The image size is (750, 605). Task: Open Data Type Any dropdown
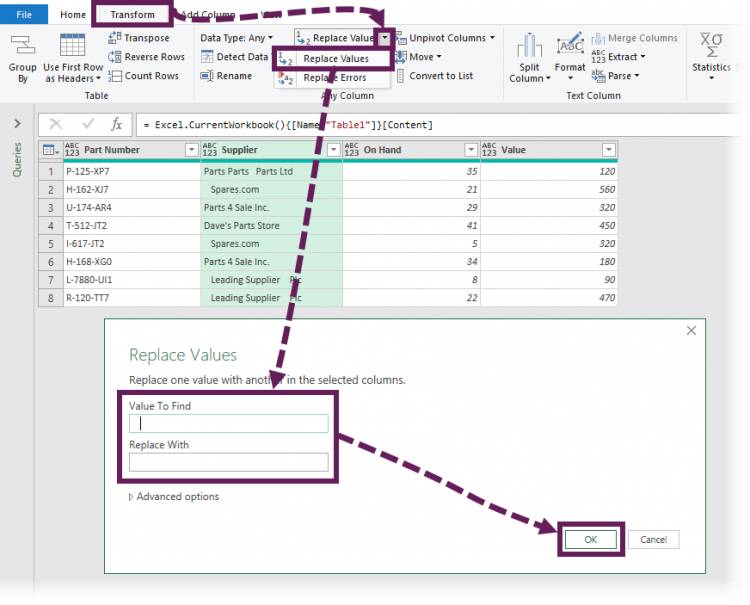tap(237, 38)
